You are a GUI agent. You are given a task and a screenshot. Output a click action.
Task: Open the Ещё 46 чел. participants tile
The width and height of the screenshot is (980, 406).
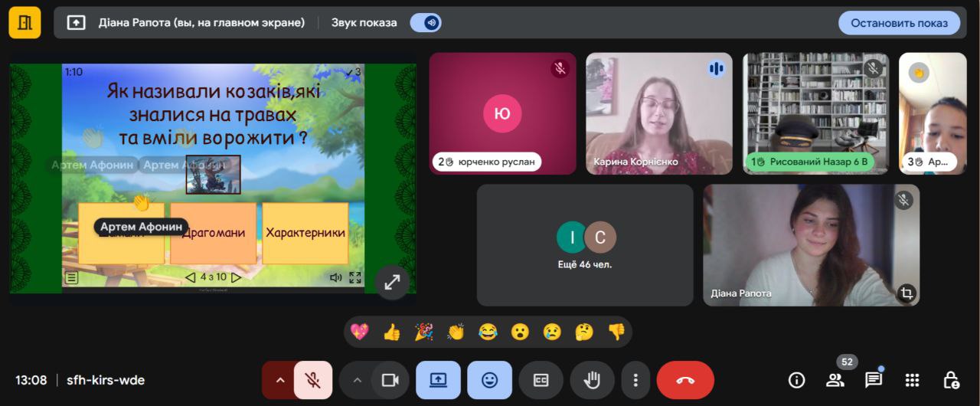pos(585,245)
